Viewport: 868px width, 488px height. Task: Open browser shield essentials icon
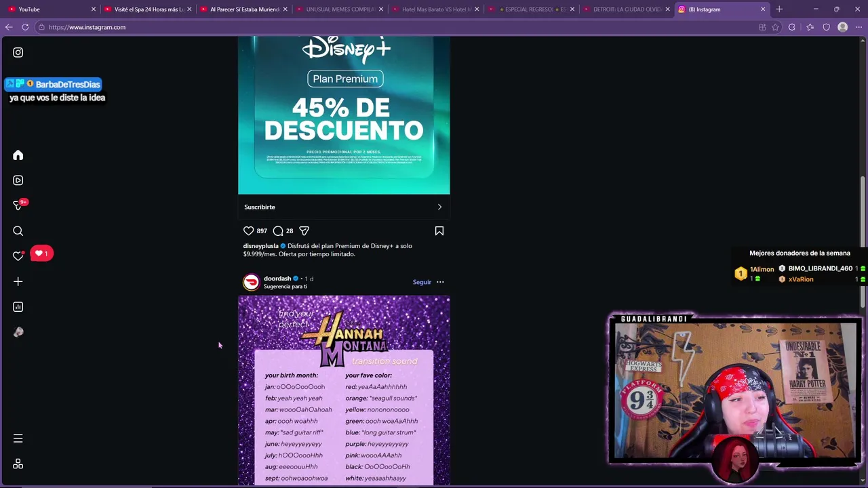pos(827,27)
